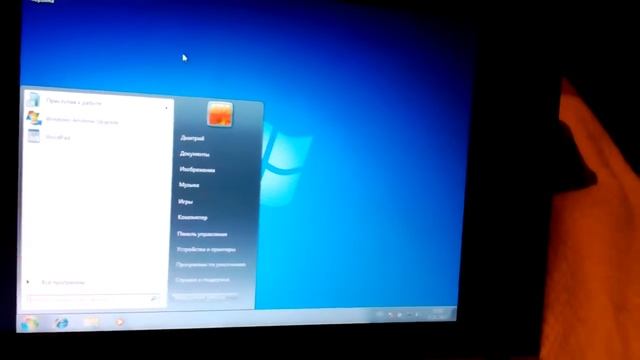Expand the Getting Started jump list arrow

click(166, 108)
